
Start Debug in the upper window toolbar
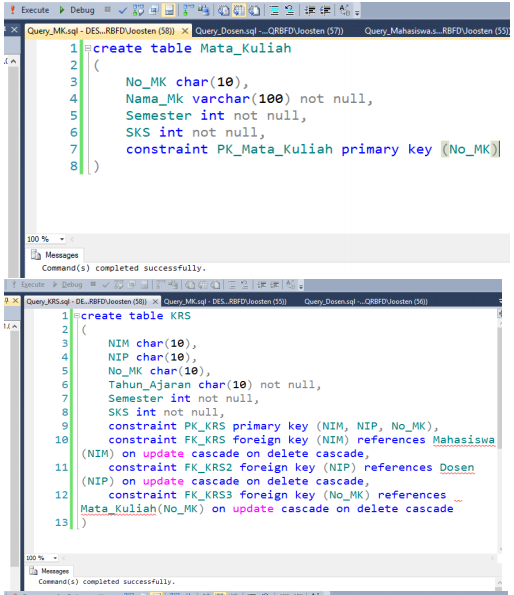pos(76,10)
